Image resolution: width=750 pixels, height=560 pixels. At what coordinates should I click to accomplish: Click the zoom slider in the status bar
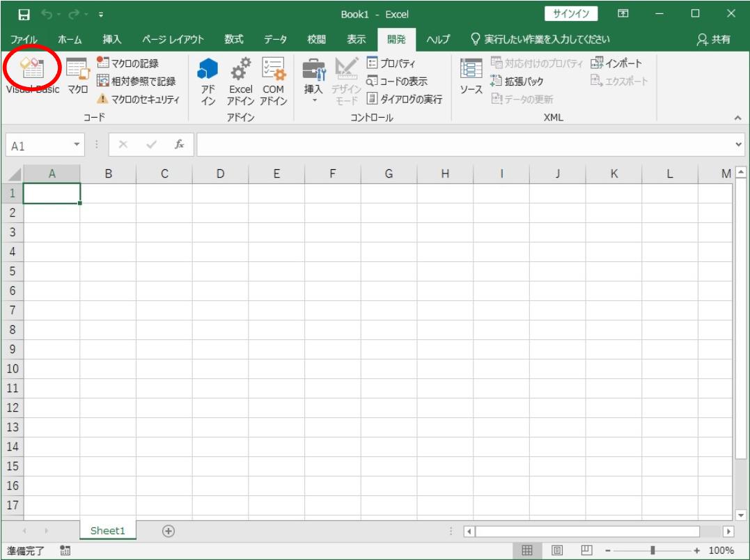[653, 550]
